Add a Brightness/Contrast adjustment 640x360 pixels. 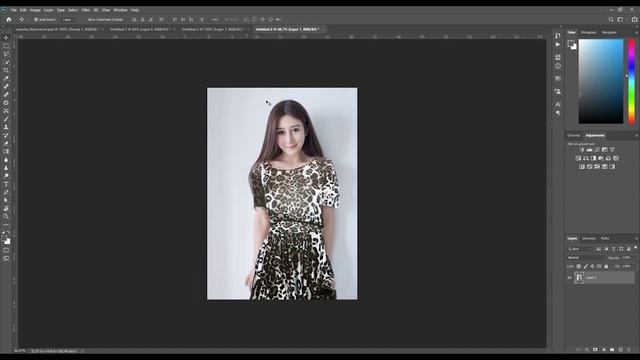tap(582, 150)
